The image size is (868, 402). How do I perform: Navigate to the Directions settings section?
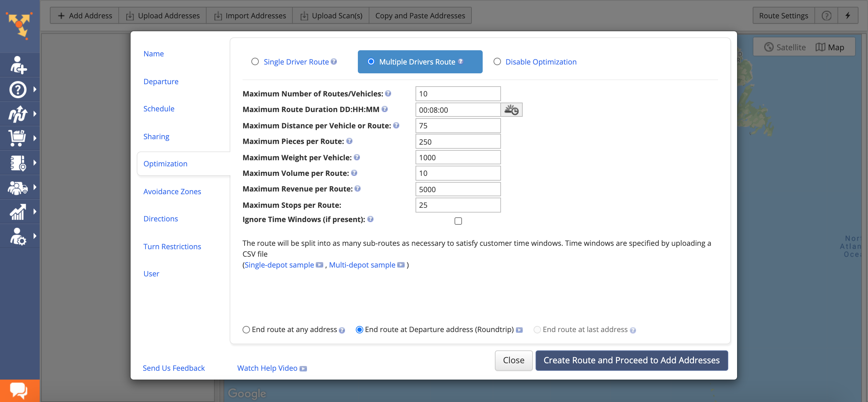(160, 218)
